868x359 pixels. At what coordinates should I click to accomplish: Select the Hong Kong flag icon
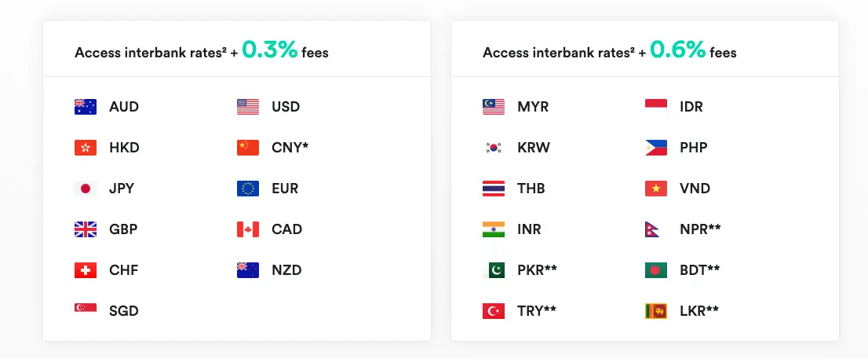86,148
